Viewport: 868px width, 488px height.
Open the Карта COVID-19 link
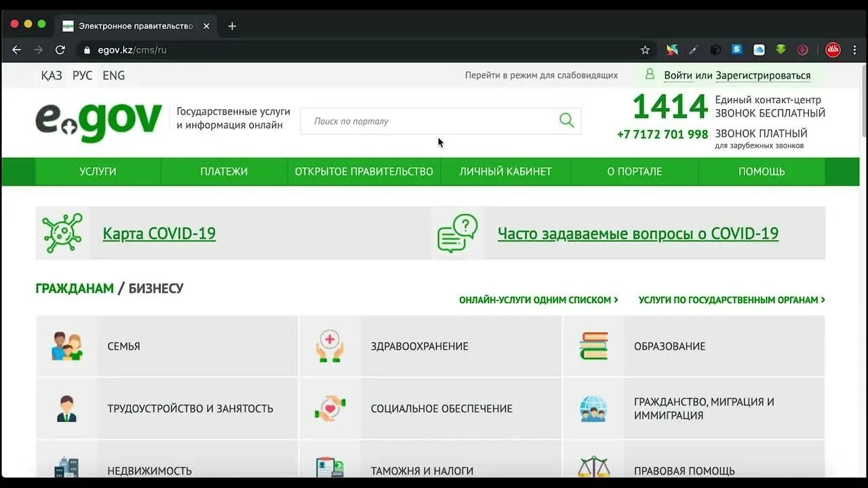tap(159, 232)
